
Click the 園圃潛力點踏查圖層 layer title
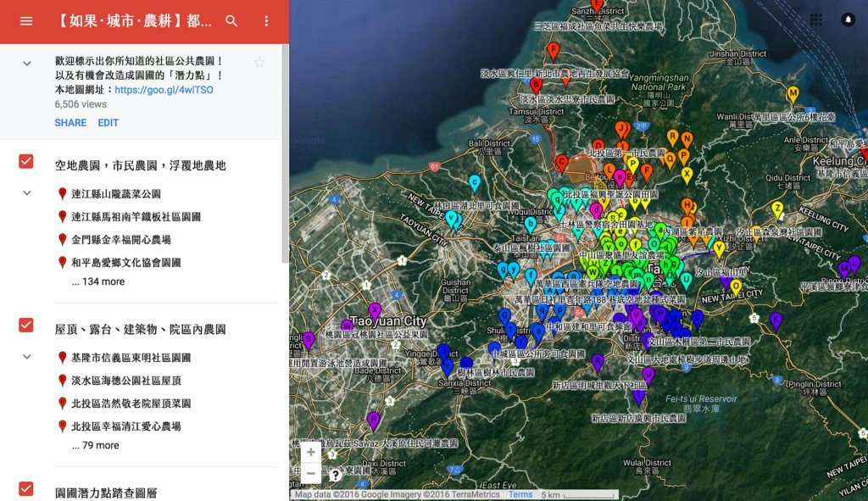(x=106, y=493)
